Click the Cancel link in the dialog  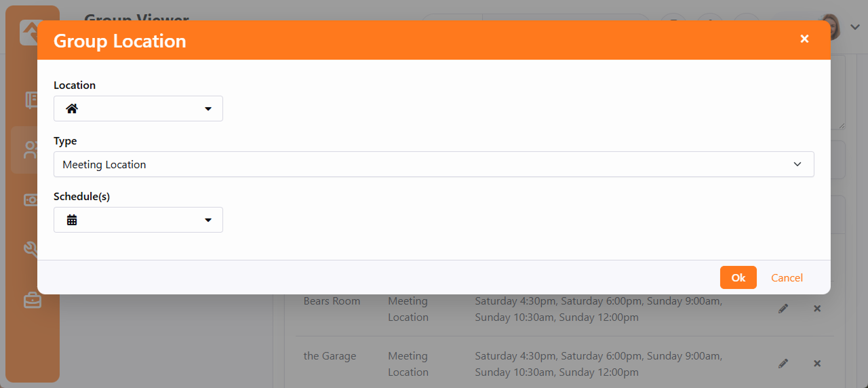click(787, 277)
